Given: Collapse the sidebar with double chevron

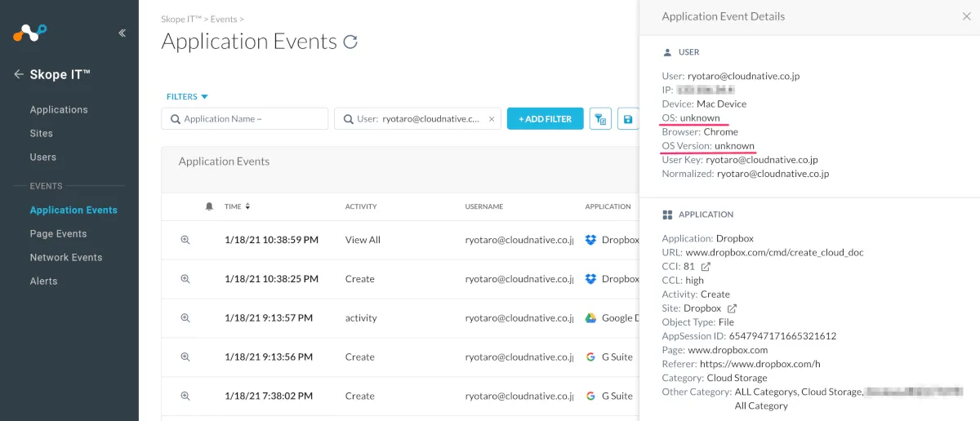Looking at the screenshot, I should pos(122,33).
